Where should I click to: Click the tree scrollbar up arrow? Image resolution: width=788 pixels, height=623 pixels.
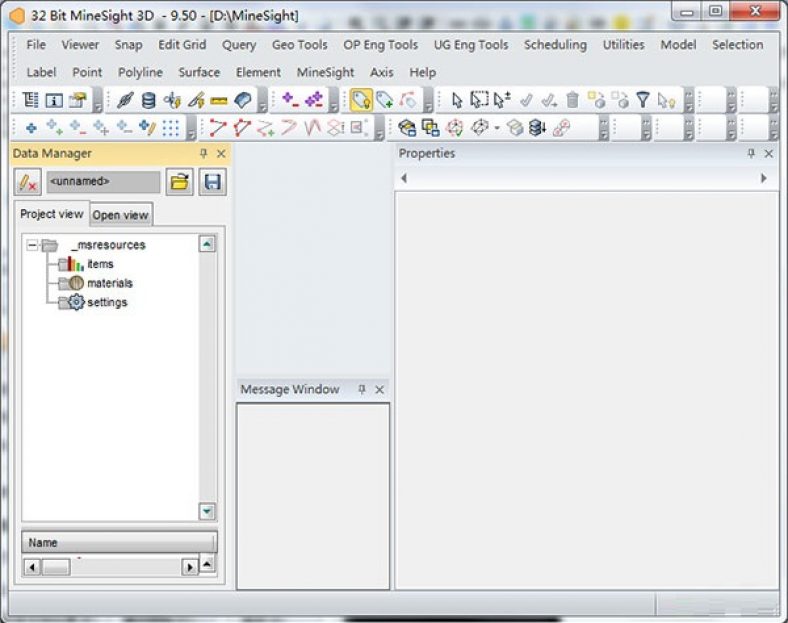point(208,244)
